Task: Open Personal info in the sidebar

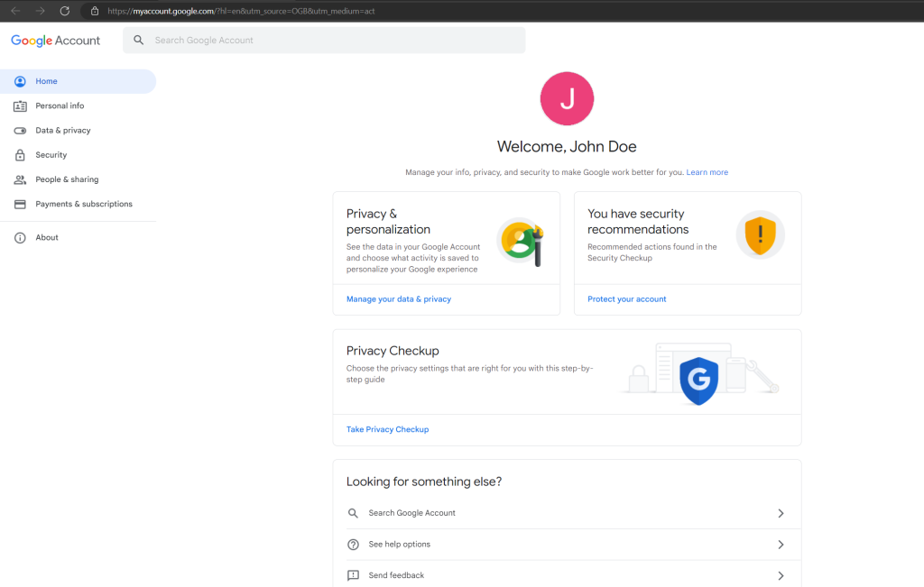Action: click(78, 106)
